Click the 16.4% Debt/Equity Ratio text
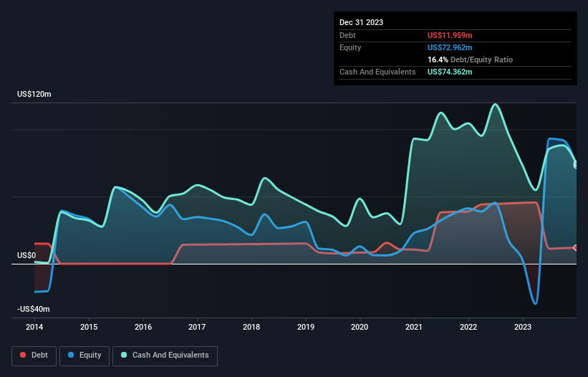 (470, 59)
